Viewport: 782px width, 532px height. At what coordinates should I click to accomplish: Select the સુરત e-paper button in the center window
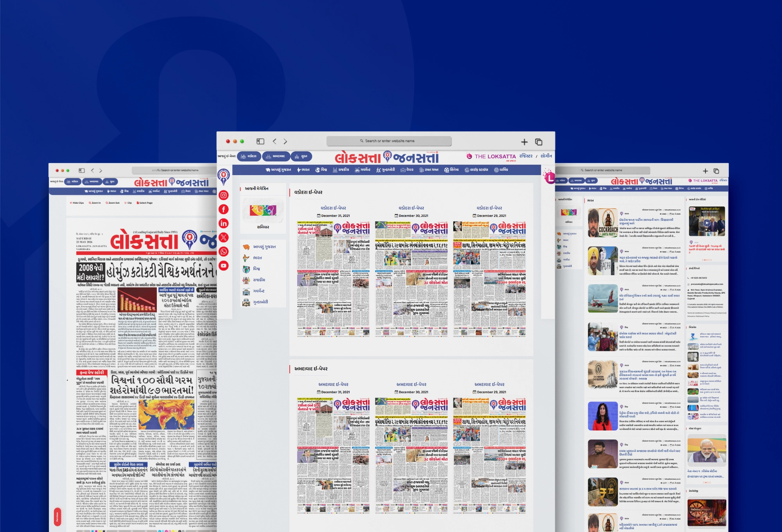[301, 156]
